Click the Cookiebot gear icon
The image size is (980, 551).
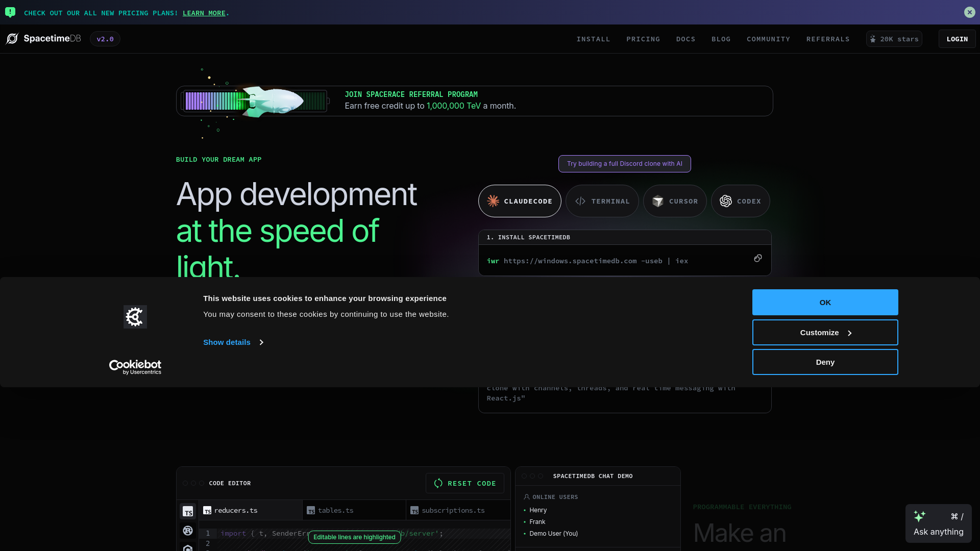coord(135,317)
